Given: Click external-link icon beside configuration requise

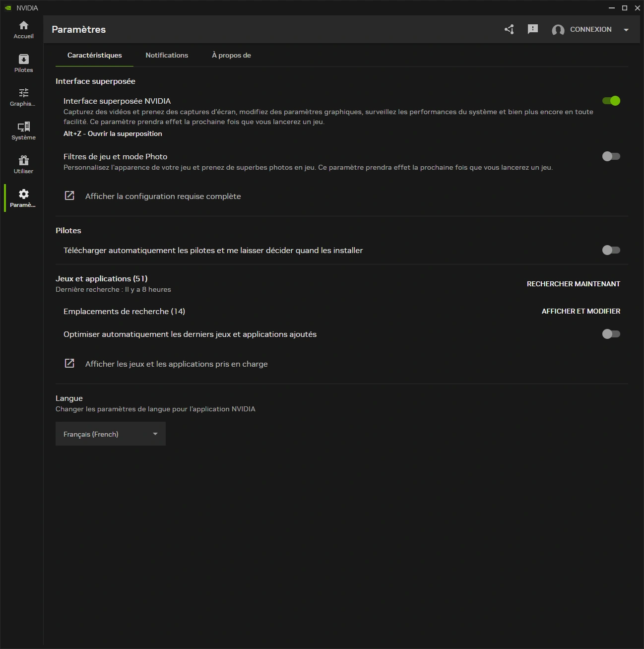Looking at the screenshot, I should coord(69,195).
